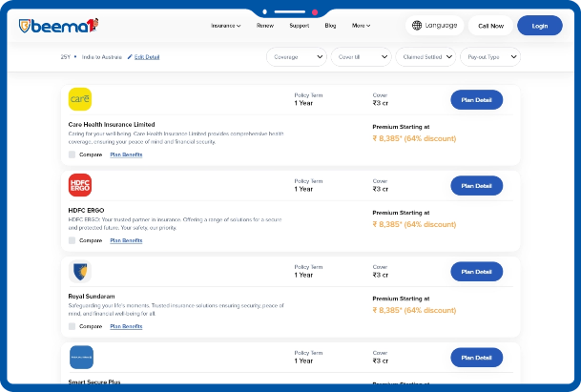Open Plan Detail for HDFC ERGO
The image size is (581, 392).
point(476,185)
